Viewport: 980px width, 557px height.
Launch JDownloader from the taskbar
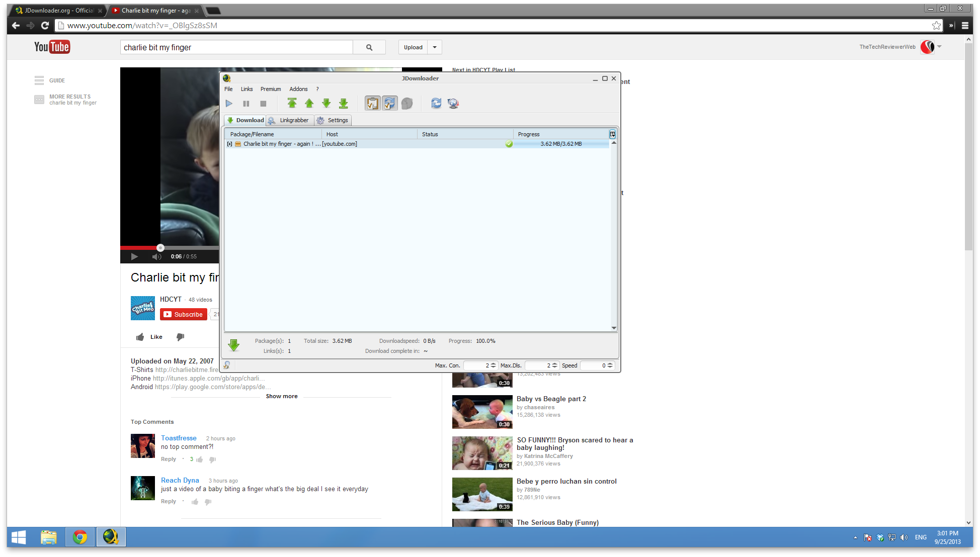111,537
